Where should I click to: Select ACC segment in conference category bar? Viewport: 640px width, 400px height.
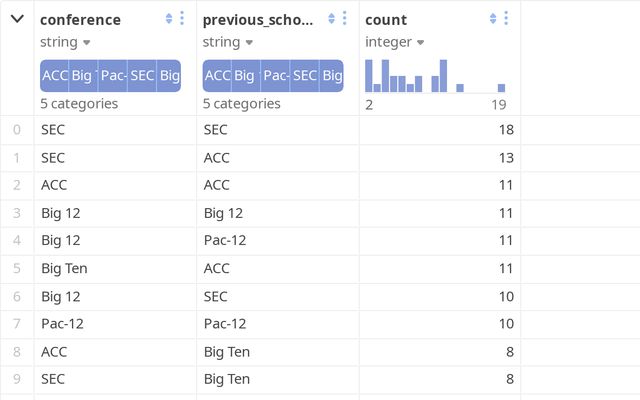click(54, 76)
